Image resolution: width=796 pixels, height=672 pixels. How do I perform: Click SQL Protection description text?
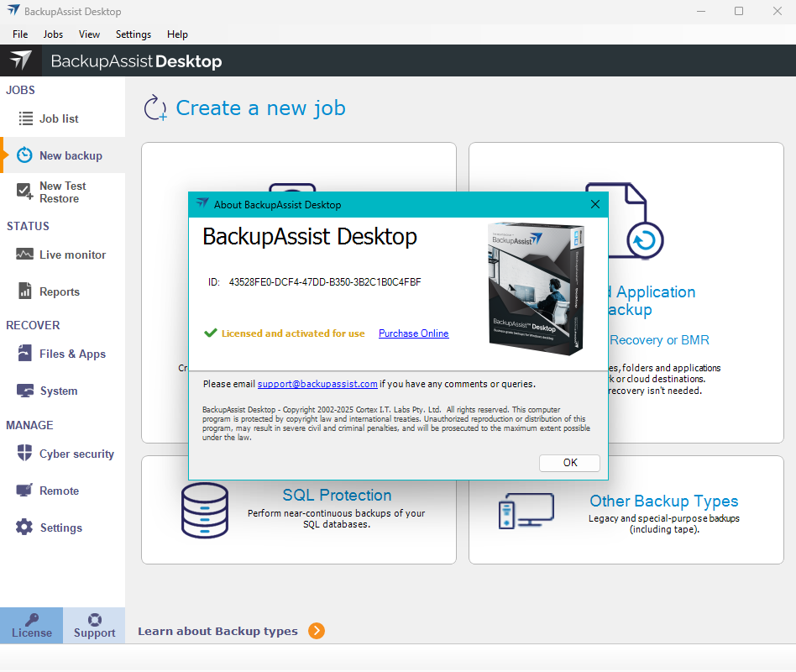337,518
